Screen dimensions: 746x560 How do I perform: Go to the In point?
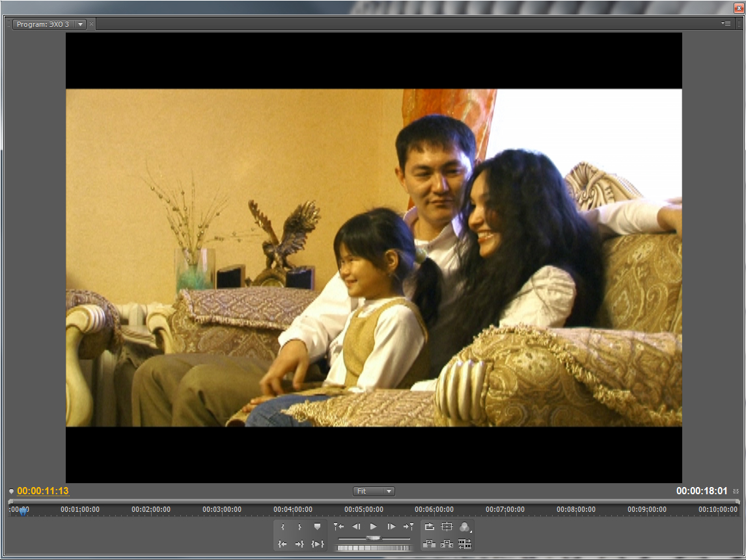point(283,544)
